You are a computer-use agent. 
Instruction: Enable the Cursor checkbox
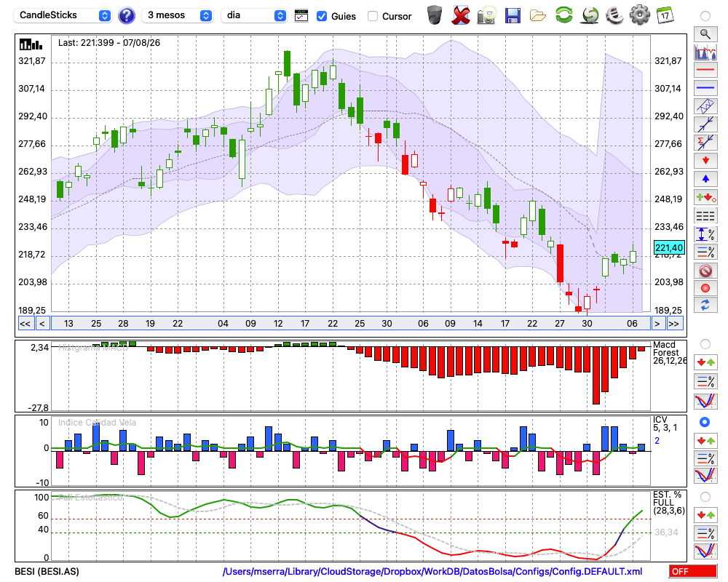tap(372, 16)
